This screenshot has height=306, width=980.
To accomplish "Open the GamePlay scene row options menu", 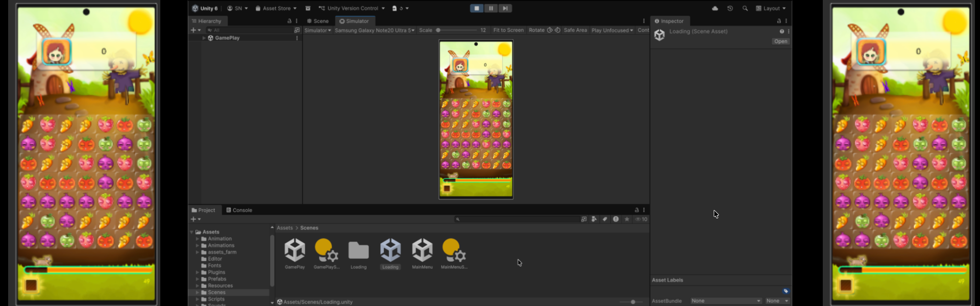I will click(297, 38).
